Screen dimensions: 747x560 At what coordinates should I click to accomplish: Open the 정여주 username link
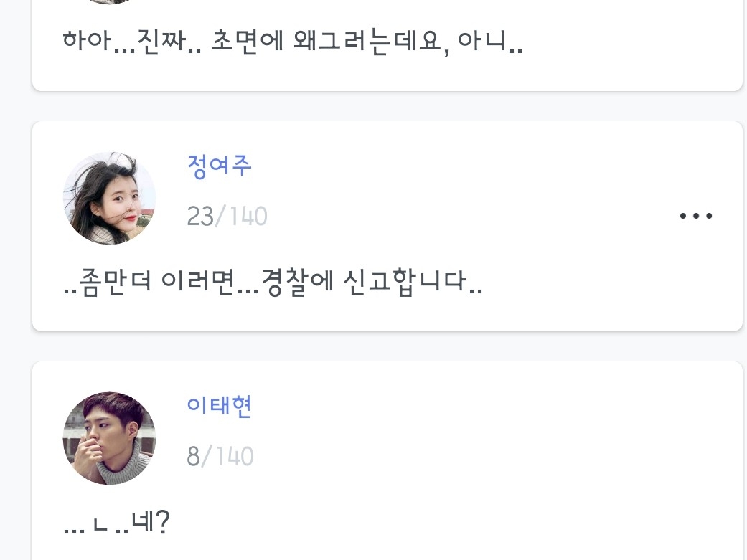click(x=219, y=166)
